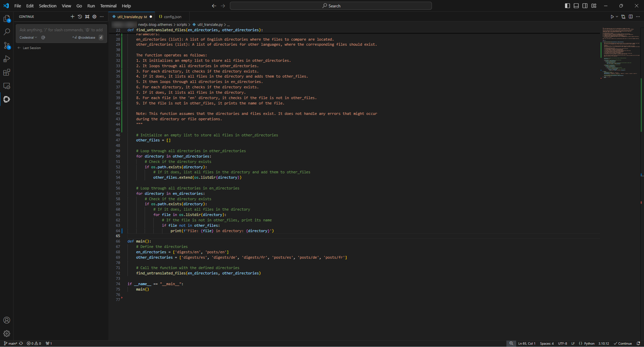The image size is (644, 347).
Task: Select the Codestral model dropdown
Action: tap(28, 37)
